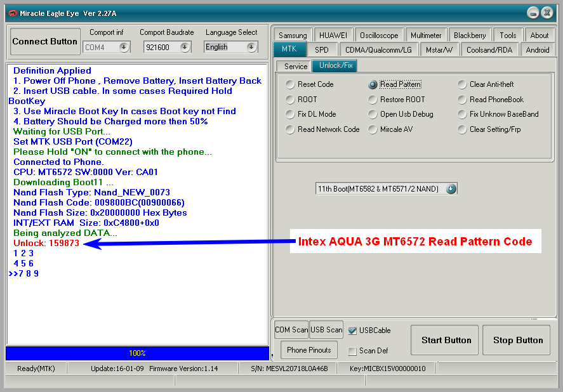The image size is (563, 392).
Task: Run a COM Scan
Action: [291, 330]
